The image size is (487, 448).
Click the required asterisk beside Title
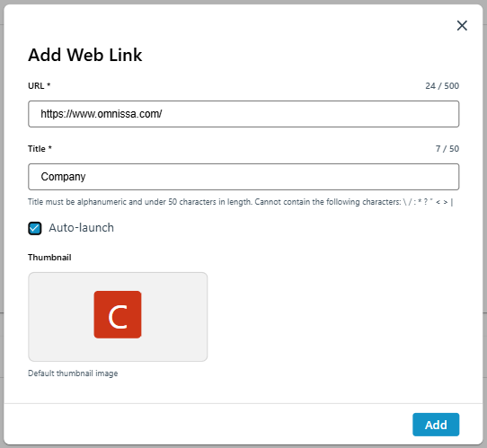pos(50,147)
